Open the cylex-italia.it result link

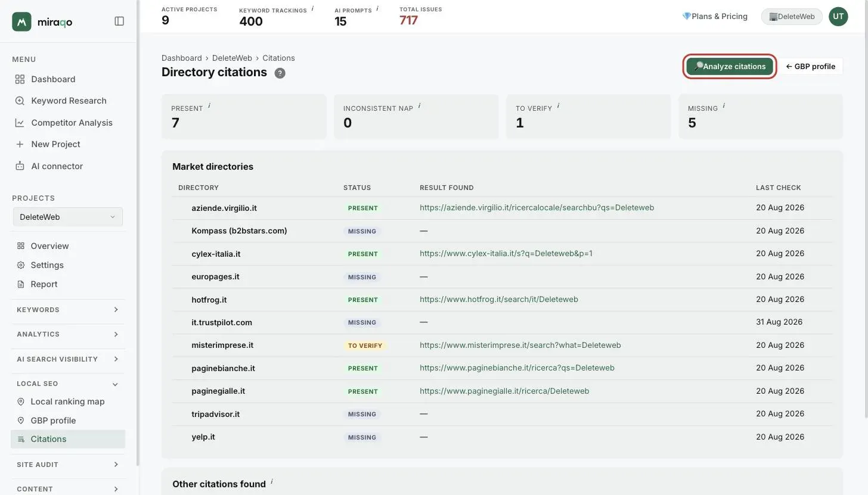click(x=506, y=254)
